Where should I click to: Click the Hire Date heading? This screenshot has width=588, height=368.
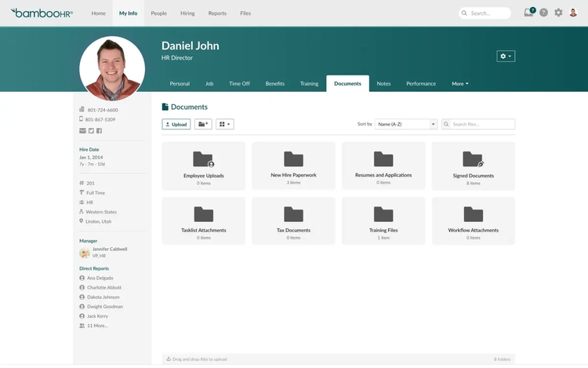click(x=89, y=149)
